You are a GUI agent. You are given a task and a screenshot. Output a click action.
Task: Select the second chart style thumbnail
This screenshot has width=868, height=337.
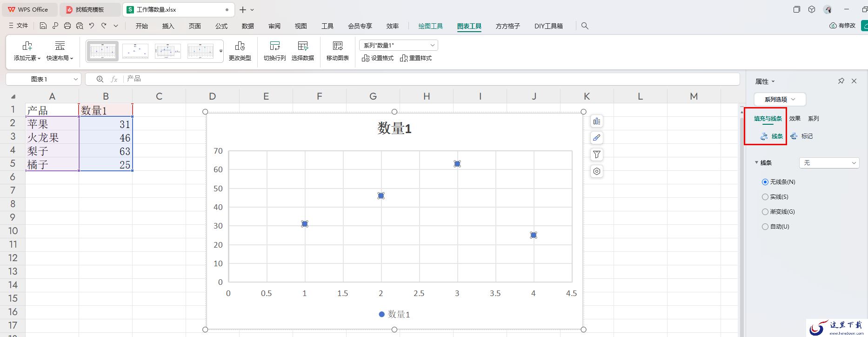pos(135,51)
